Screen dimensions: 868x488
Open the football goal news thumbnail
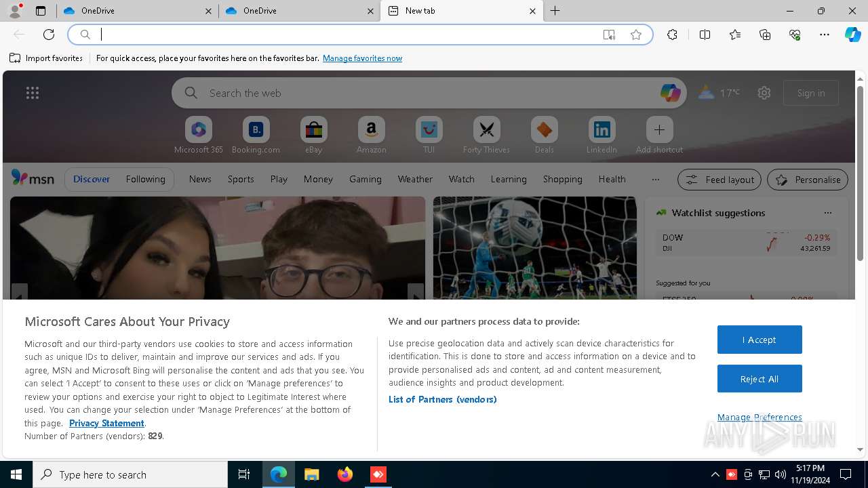(x=535, y=248)
